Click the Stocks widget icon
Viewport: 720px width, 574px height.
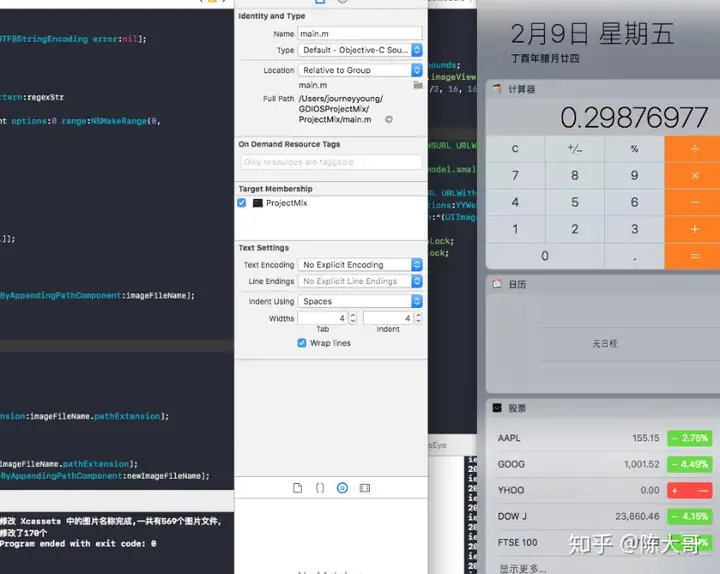coord(497,408)
